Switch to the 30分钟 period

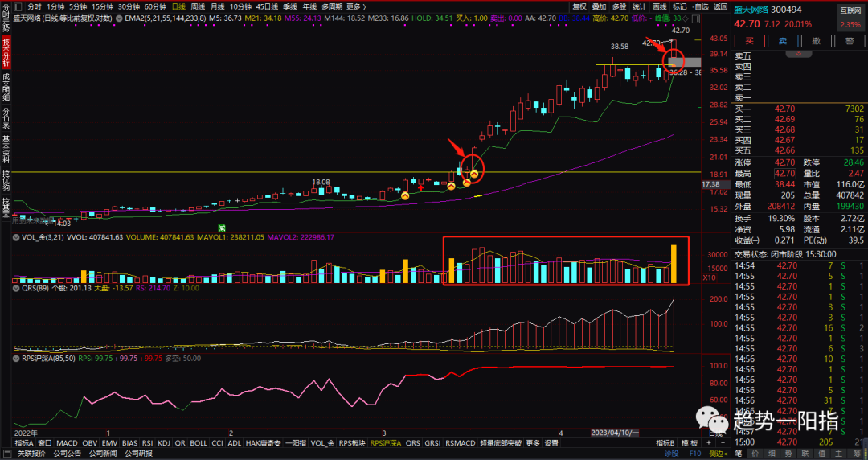(129, 6)
